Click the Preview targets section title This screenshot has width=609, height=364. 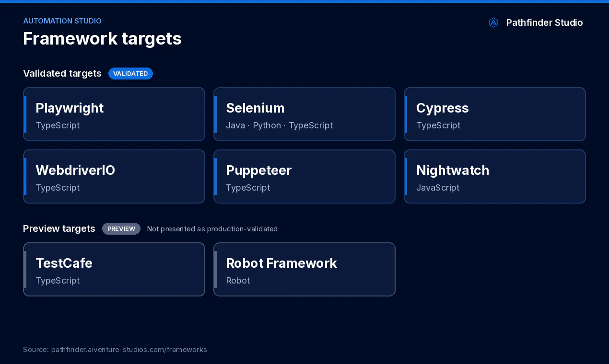click(59, 228)
